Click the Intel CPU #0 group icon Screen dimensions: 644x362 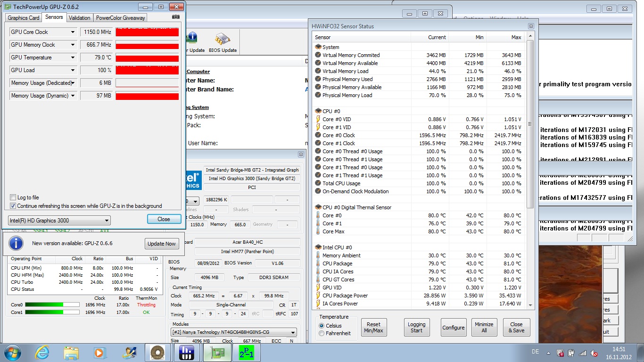point(318,247)
